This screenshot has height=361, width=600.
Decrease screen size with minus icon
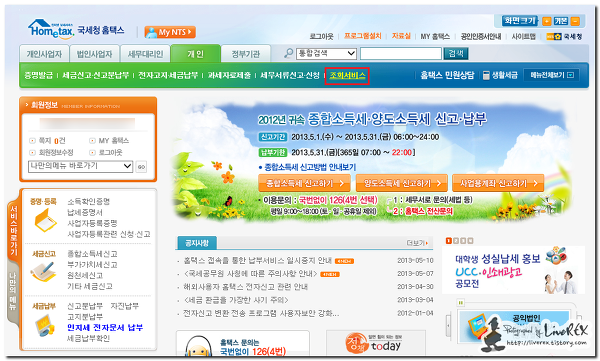575,21
